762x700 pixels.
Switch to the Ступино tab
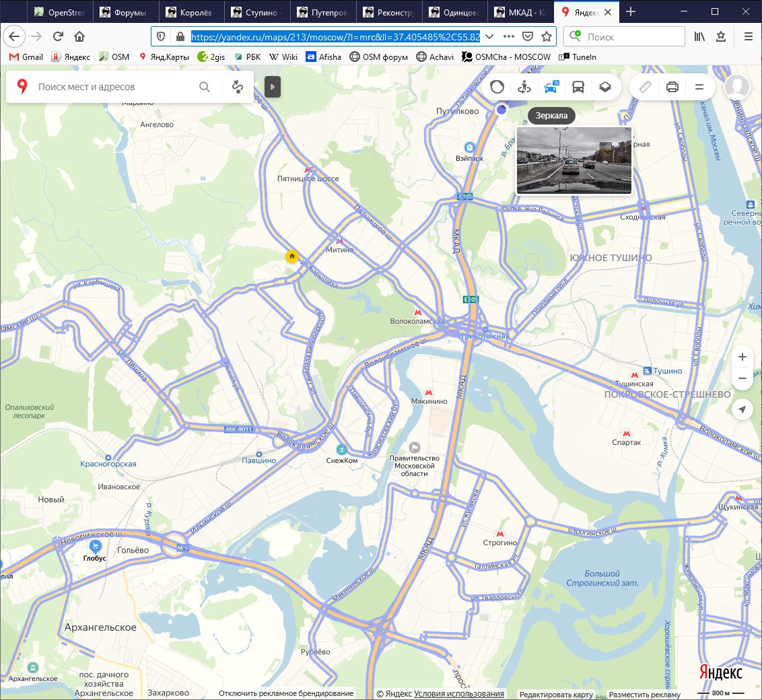click(258, 12)
